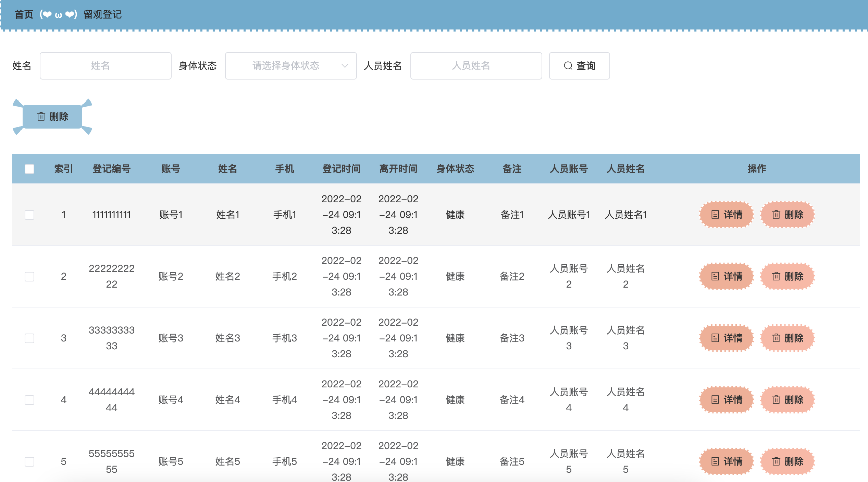Viewport: 868px width, 482px height.
Task: Select the checkbox for row 账号3
Action: 29,338
